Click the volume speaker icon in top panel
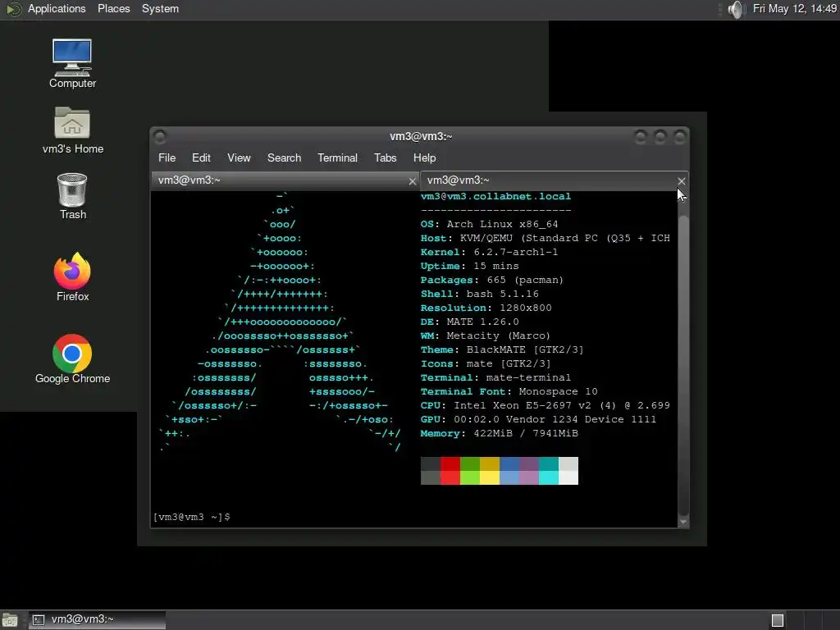This screenshot has width=840, height=630. (737, 9)
